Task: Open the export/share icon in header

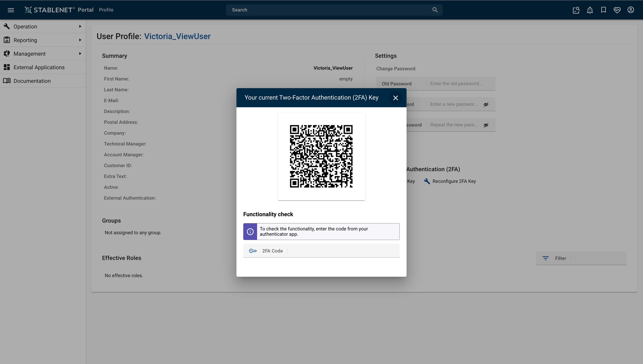Action: point(576,10)
